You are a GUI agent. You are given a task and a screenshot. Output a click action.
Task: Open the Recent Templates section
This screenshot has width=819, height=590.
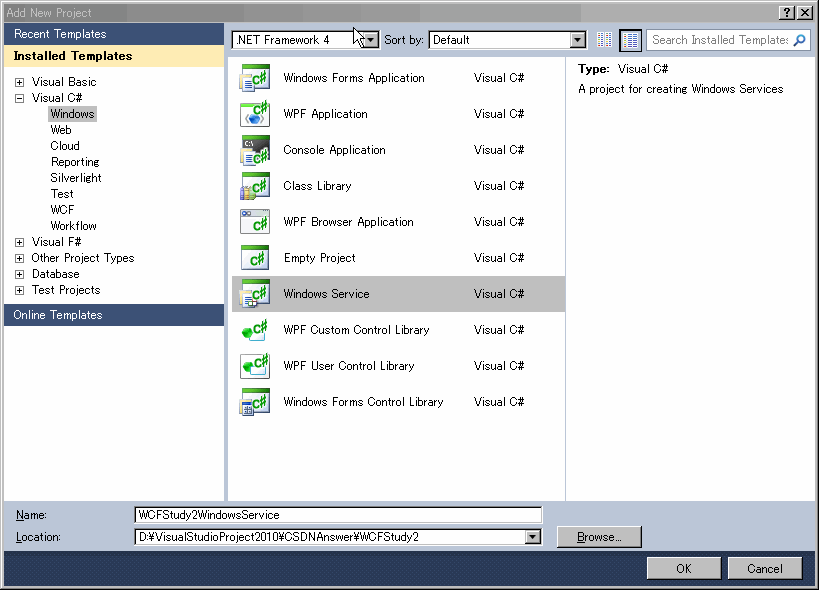114,34
